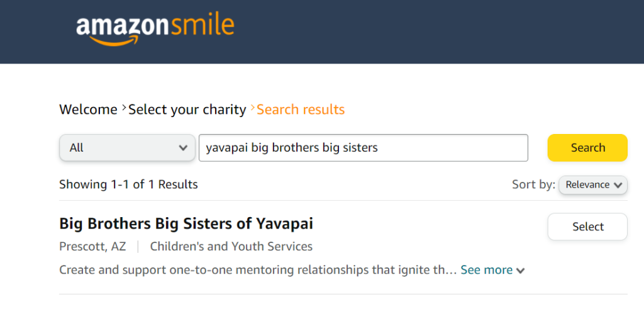Open the Sort by Relevance dropdown
The width and height of the screenshot is (644, 309).
pyautogui.click(x=592, y=185)
